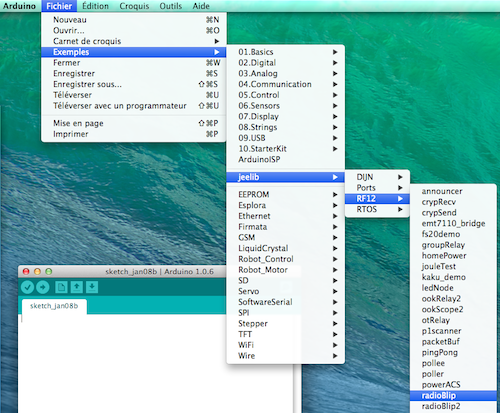Click the Verify checkmark toolbar icon
The image size is (500, 413).
pos(28,287)
